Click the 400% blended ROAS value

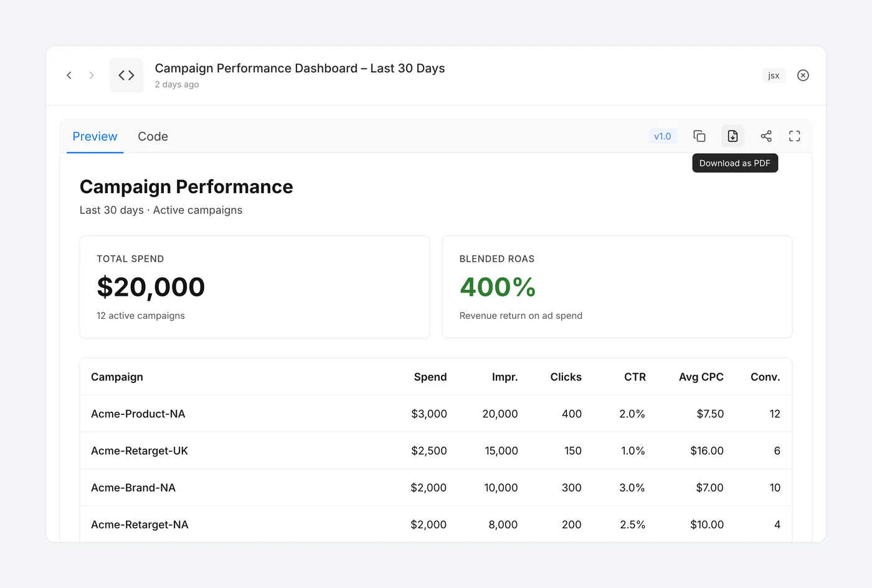coord(498,287)
